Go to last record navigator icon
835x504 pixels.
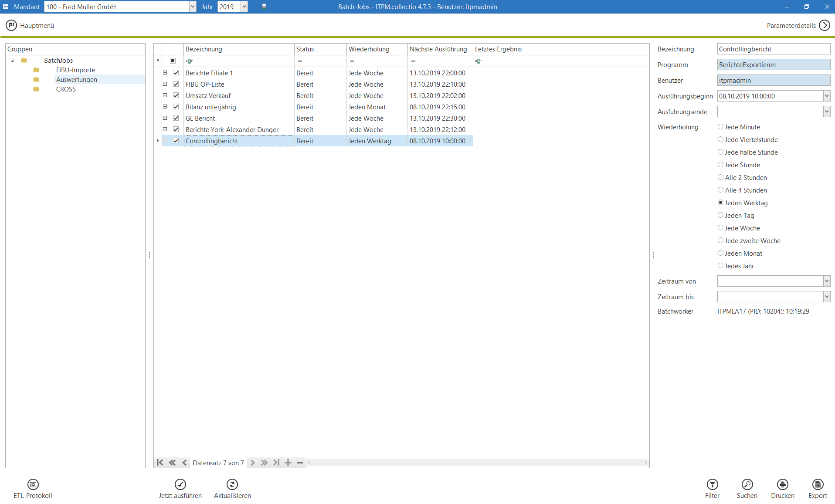click(x=276, y=463)
